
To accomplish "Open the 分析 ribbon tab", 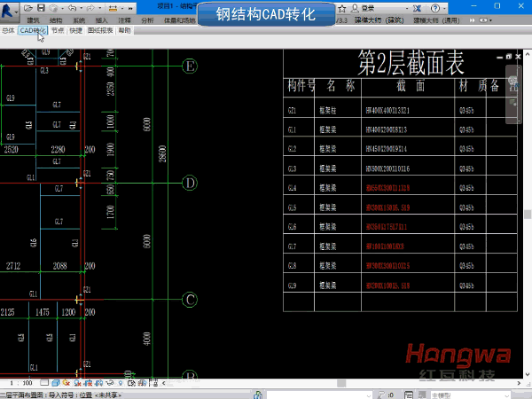I will point(147,20).
